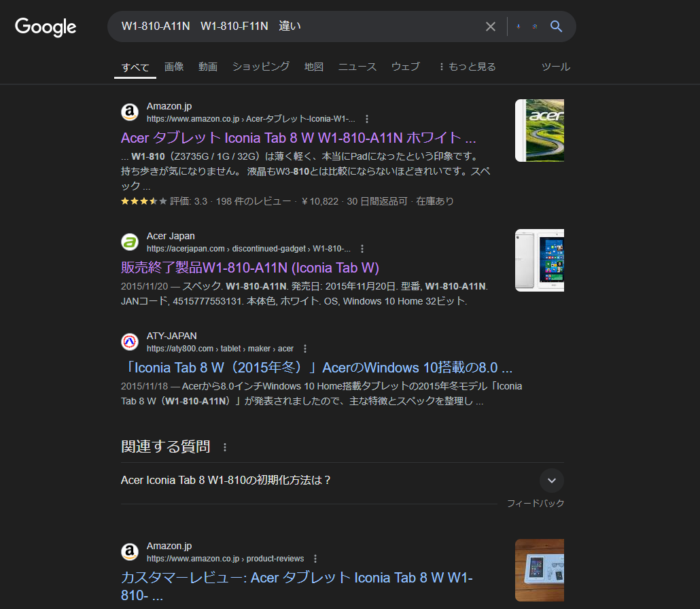
Task: Open the 地図 tab
Action: [314, 67]
